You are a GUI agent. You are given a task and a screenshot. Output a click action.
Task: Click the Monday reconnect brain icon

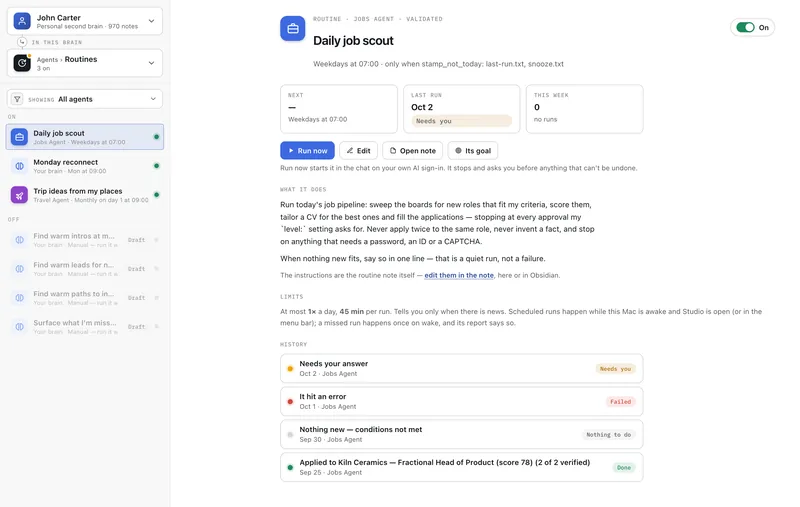[x=19, y=166]
